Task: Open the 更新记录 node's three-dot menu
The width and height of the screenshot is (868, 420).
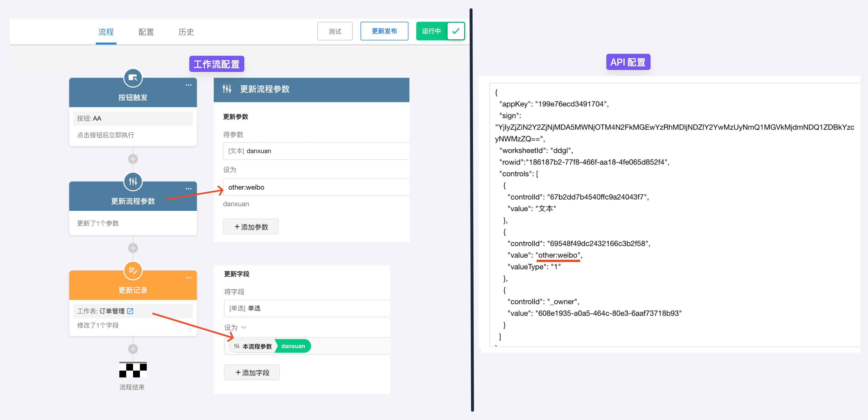Action: coord(188,278)
